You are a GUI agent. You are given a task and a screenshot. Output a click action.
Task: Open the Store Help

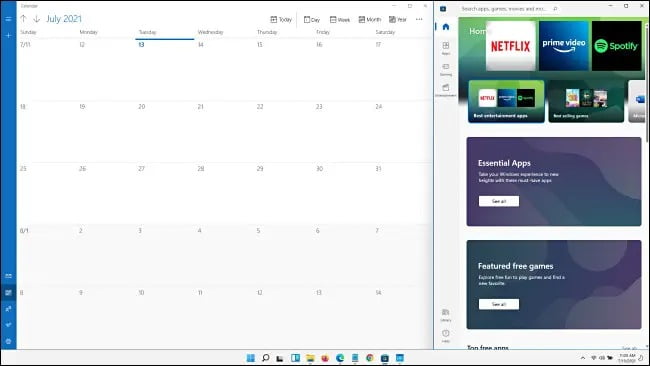click(446, 336)
